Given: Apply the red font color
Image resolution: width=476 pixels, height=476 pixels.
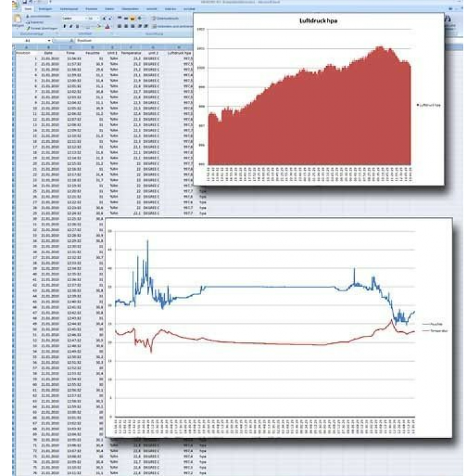Looking at the screenshot, I should (x=107, y=27).
